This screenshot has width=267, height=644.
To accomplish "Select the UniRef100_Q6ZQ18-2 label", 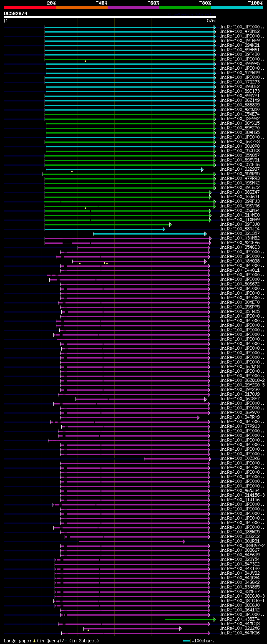I will tap(242, 380).
